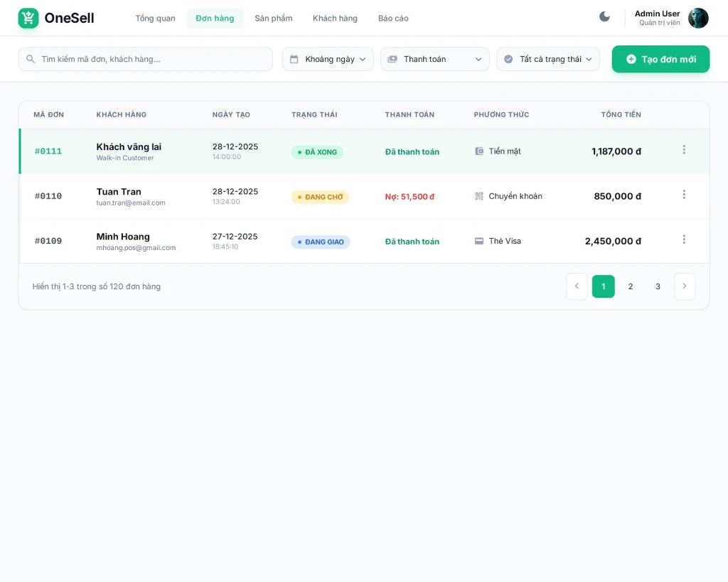Expand the Khoảng ngày date range dropdown

[x=328, y=59]
